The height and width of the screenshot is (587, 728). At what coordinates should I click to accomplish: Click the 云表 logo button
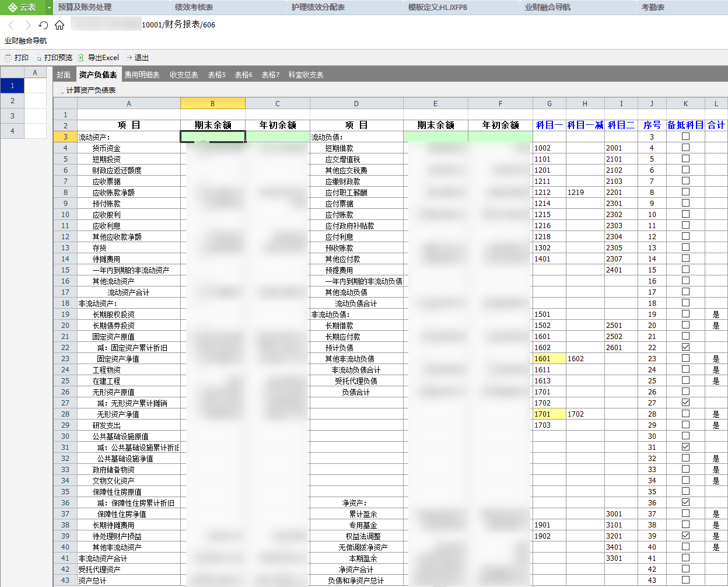click(x=23, y=8)
